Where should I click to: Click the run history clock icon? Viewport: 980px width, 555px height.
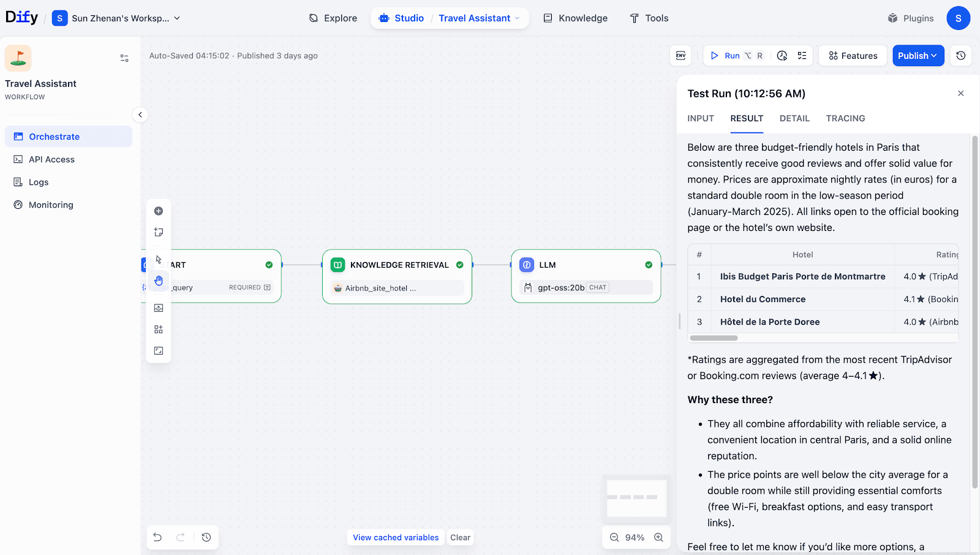782,56
